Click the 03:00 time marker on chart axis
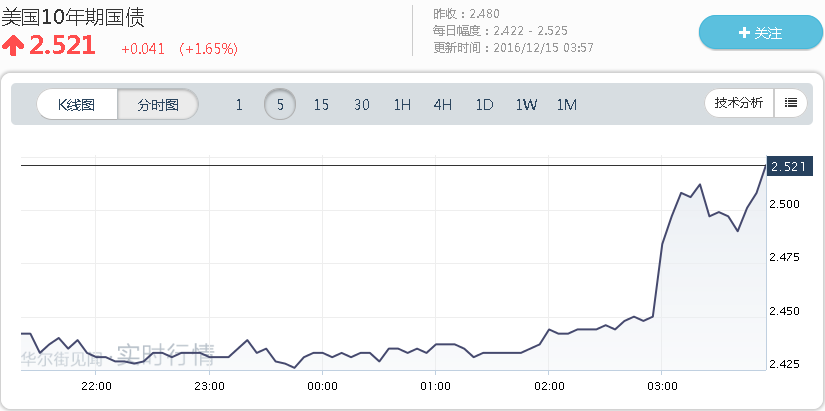 (662, 385)
